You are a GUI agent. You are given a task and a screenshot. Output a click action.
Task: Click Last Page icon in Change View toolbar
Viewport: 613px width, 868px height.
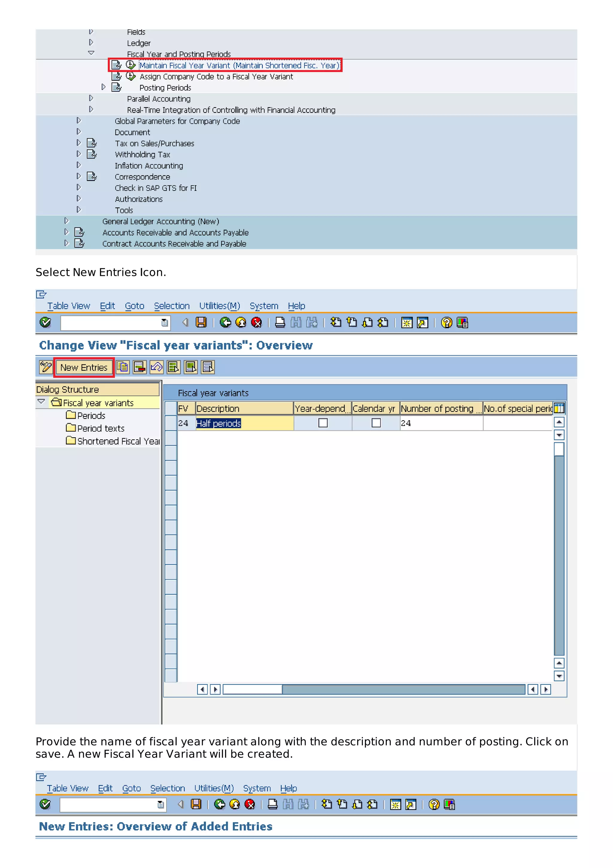tap(383, 323)
